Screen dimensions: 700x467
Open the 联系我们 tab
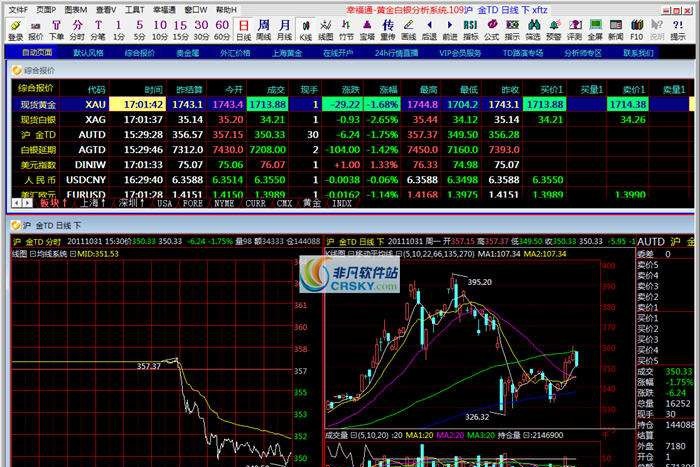638,53
